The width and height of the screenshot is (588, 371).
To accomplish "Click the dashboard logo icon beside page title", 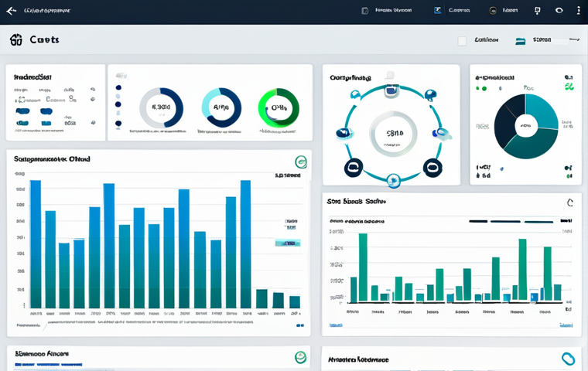I will (x=15, y=39).
